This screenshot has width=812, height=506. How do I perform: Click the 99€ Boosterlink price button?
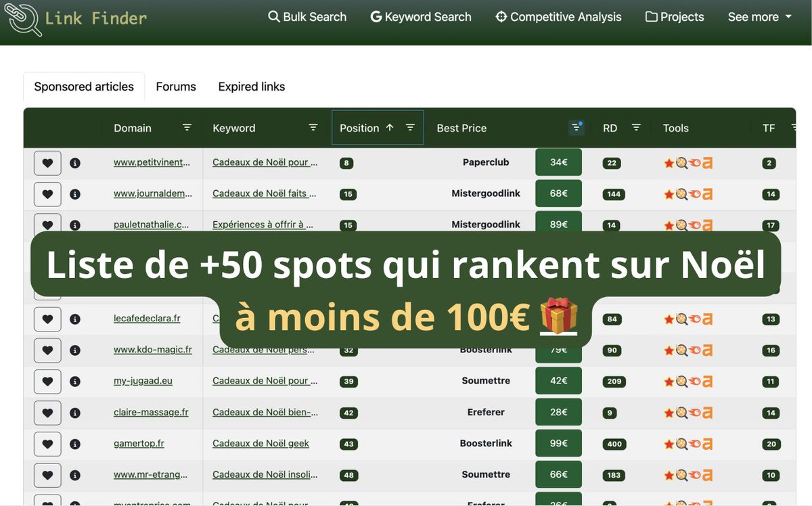point(558,443)
